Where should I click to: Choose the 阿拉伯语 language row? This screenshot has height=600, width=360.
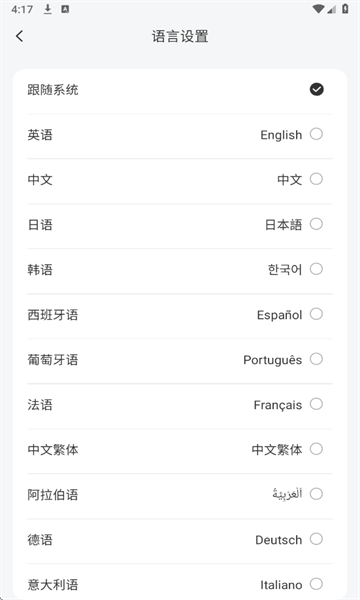180,494
